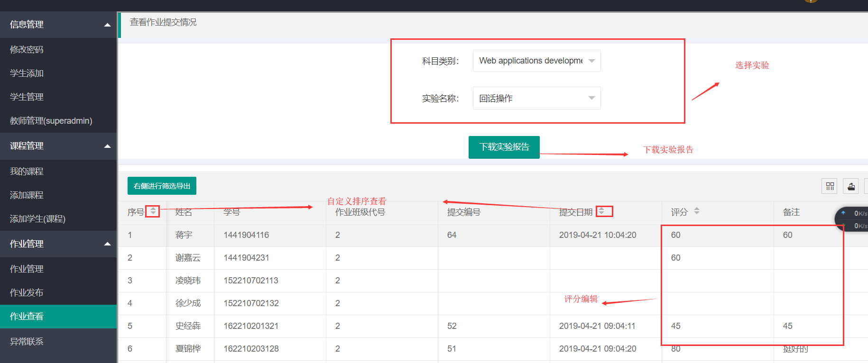Click student number 1441904231
Viewport: 868px width, 363px height.
pos(246,258)
